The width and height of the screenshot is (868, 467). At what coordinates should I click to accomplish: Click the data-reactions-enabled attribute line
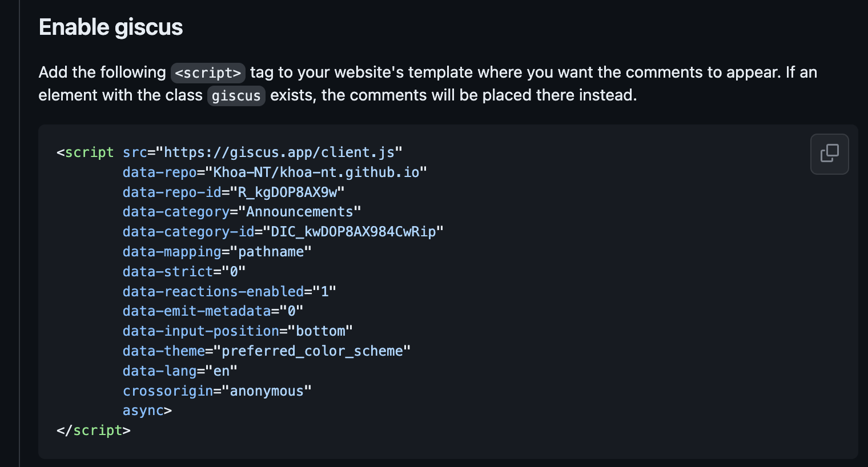[x=229, y=292]
